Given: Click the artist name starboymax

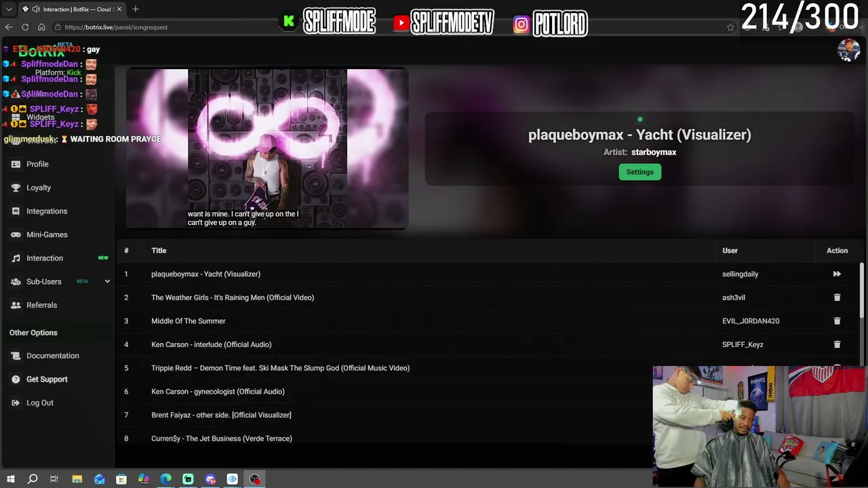Looking at the screenshot, I should click(654, 152).
